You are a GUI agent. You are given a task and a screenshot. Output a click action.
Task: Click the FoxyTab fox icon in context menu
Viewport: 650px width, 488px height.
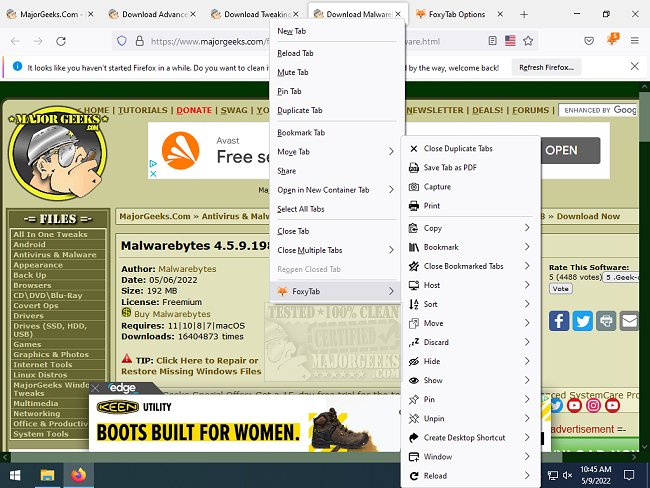point(282,291)
